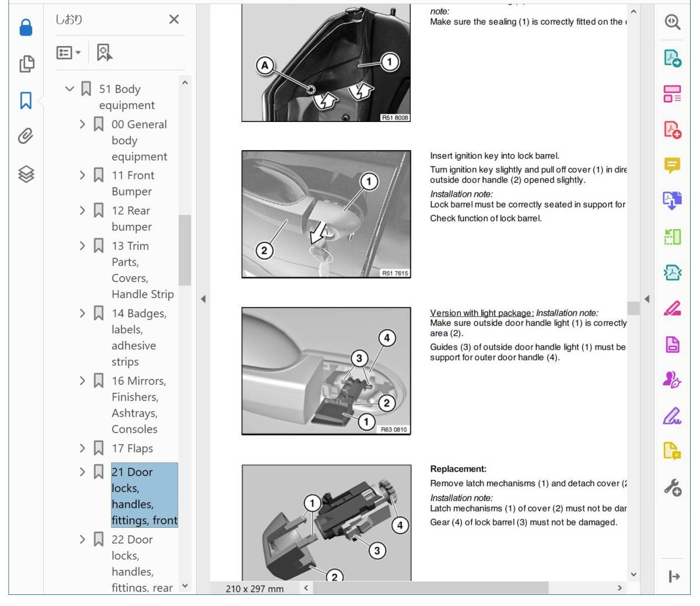Viewport: 700px width, 606px height.
Task: Expand the right tools pane arrow
Action: pos(674,577)
